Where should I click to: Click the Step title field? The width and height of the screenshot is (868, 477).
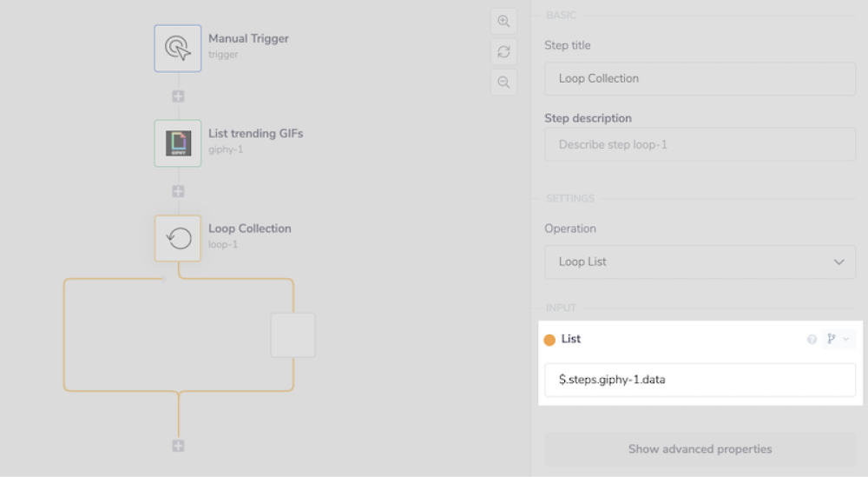[x=700, y=78]
